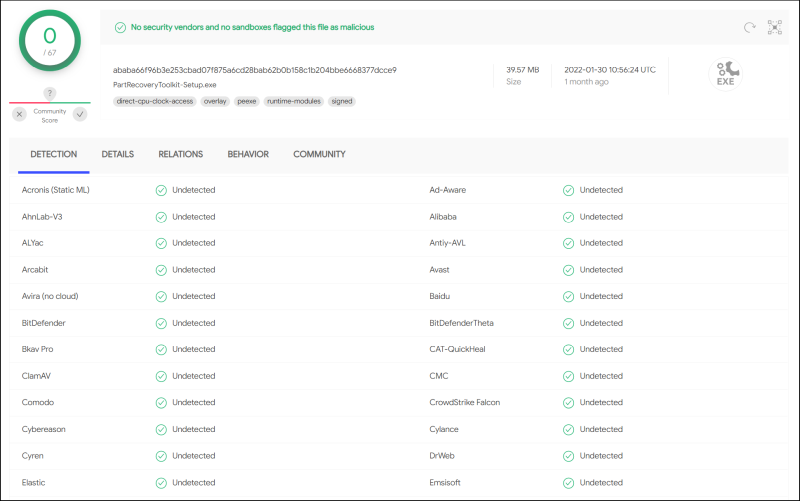Click the Undetected check icon for Acronis

(x=161, y=190)
